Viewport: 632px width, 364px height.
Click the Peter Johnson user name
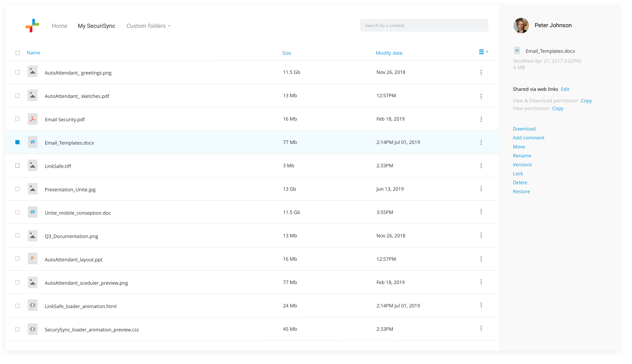(x=553, y=25)
